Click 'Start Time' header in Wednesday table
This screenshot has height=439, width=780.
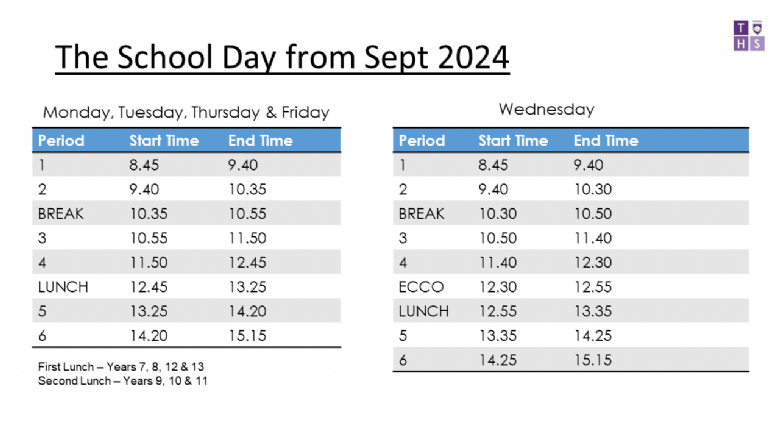pos(513,141)
